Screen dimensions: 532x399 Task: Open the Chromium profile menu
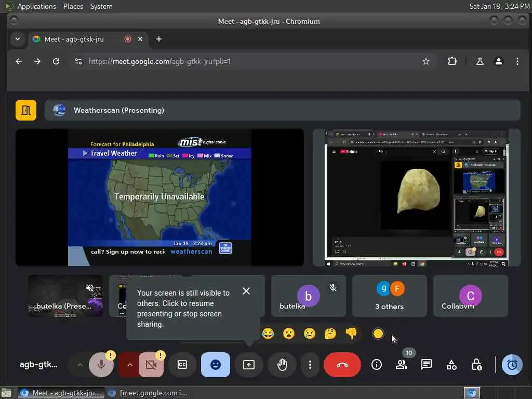(498, 61)
